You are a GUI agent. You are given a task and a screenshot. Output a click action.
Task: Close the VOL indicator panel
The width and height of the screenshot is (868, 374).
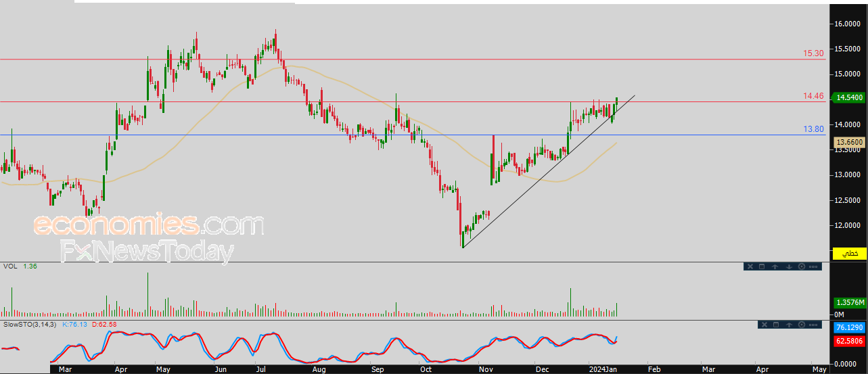(x=750, y=266)
